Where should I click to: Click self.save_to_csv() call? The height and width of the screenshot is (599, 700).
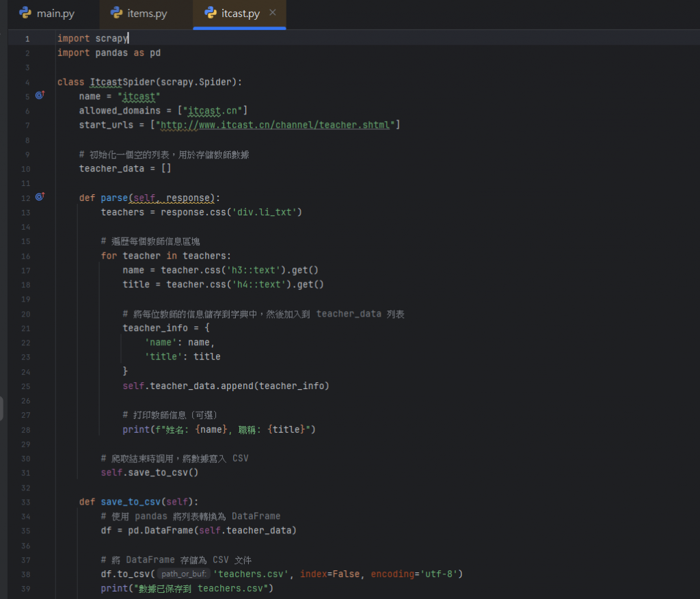coord(150,472)
